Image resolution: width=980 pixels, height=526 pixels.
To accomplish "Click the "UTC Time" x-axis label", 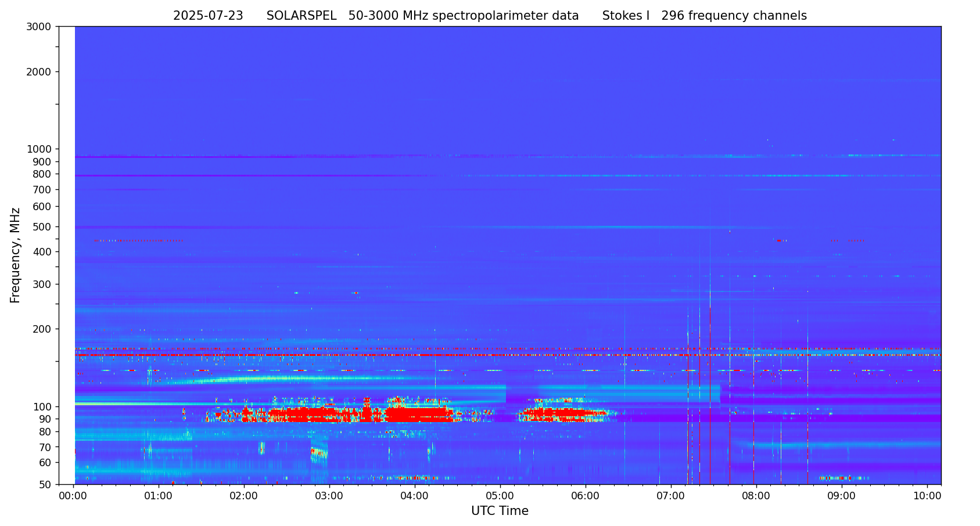I will coord(500,511).
